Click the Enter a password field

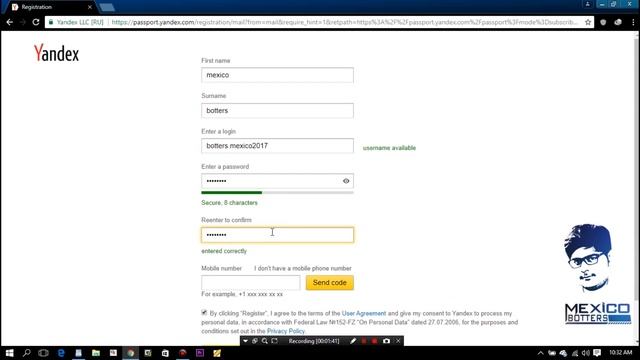coord(278,181)
